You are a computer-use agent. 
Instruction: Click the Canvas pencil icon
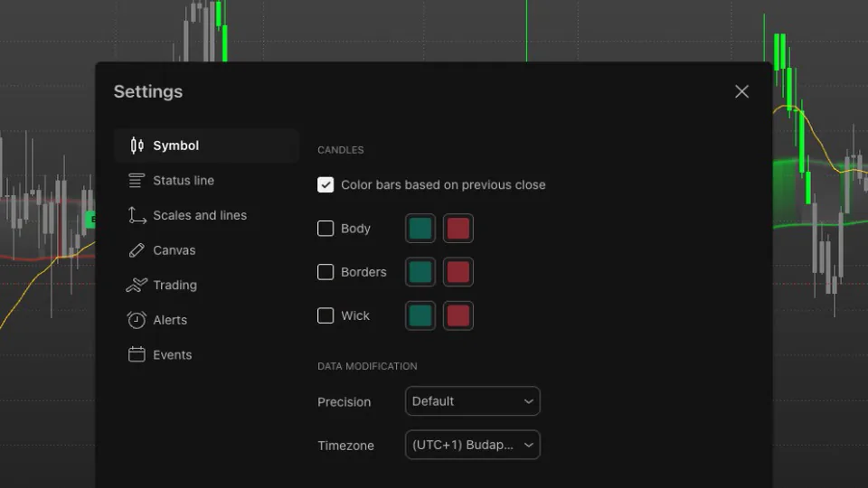(137, 250)
